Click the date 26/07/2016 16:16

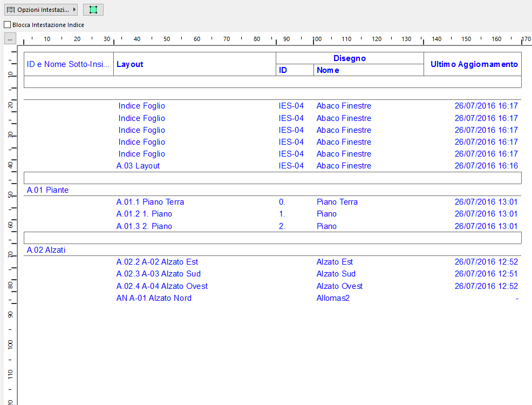point(486,166)
